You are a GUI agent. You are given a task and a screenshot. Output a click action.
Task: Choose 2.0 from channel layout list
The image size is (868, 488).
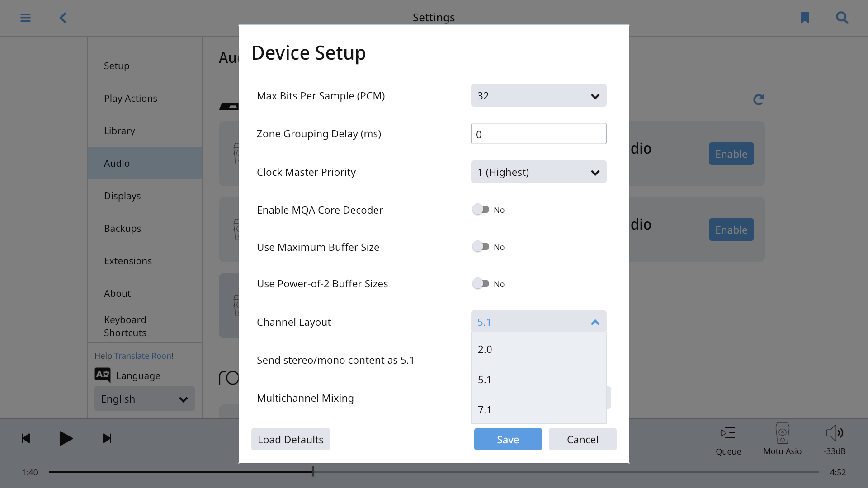(x=538, y=349)
